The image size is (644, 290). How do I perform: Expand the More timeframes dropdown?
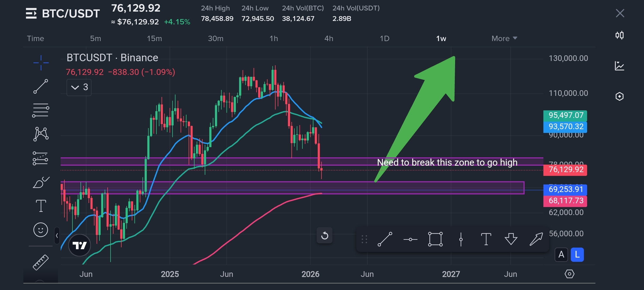504,38
